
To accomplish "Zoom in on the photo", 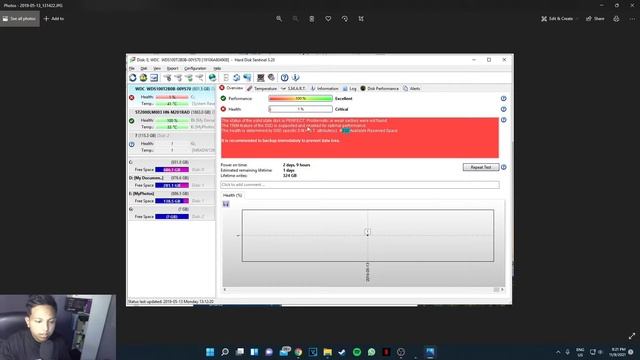I will tap(279, 19).
